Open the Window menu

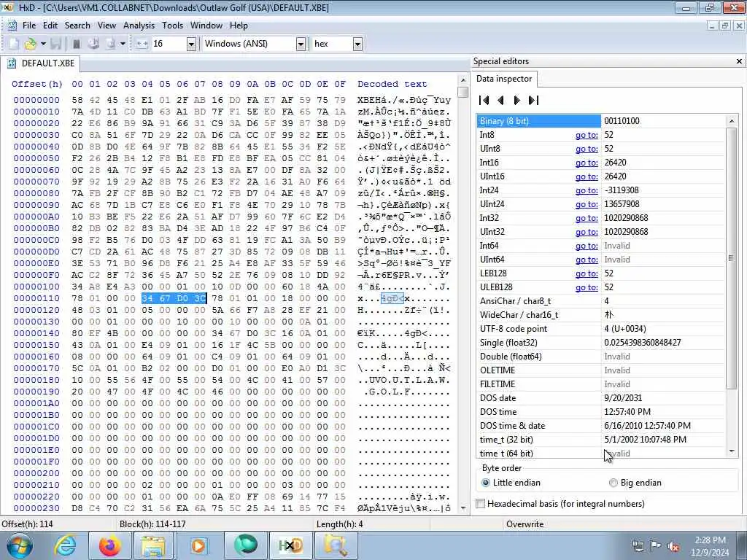pos(206,26)
